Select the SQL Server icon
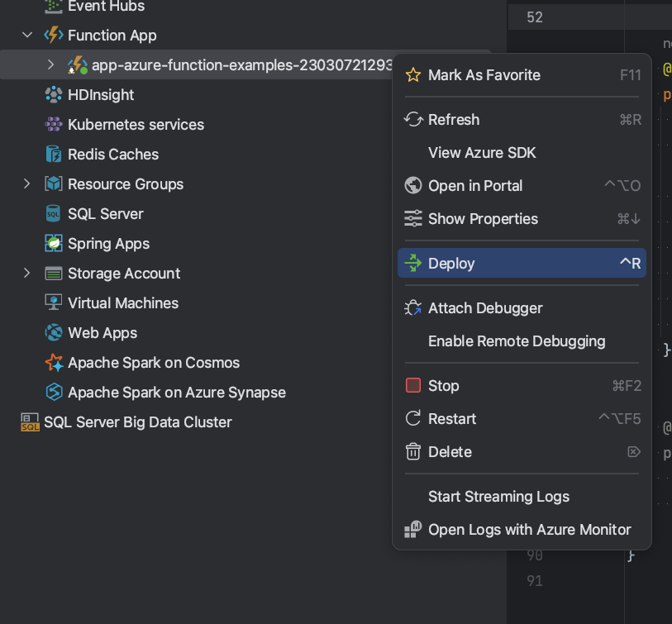This screenshot has height=624, width=672. tap(53, 213)
